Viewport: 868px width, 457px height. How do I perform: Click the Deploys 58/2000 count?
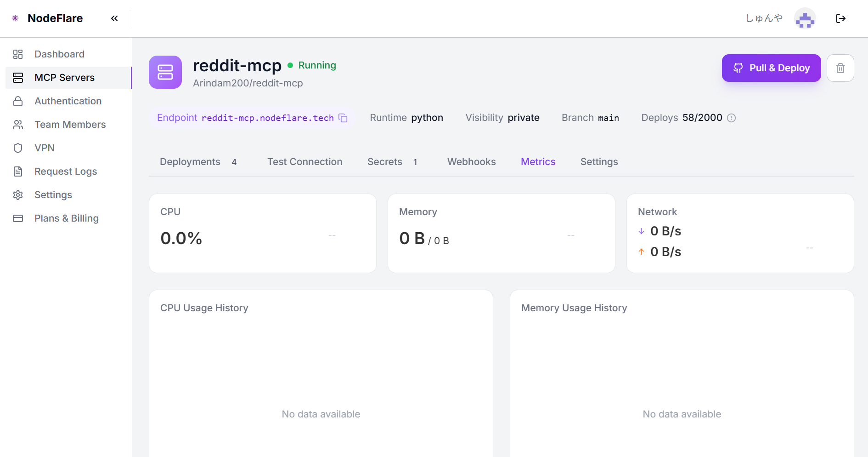pyautogui.click(x=702, y=118)
